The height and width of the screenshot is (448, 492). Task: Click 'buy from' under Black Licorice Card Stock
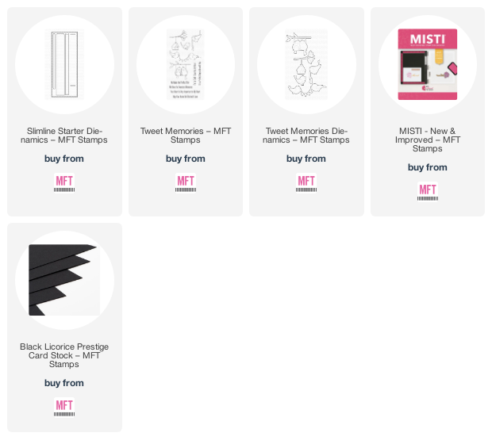click(64, 383)
